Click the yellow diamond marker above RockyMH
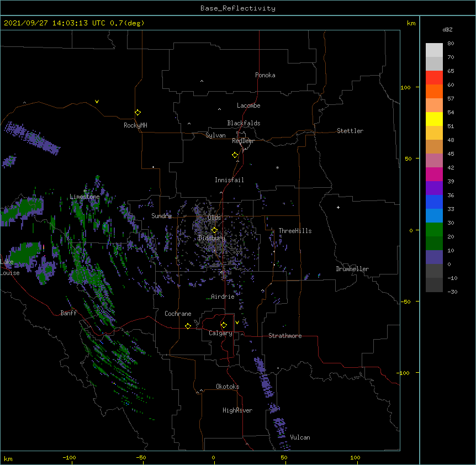 click(x=137, y=112)
